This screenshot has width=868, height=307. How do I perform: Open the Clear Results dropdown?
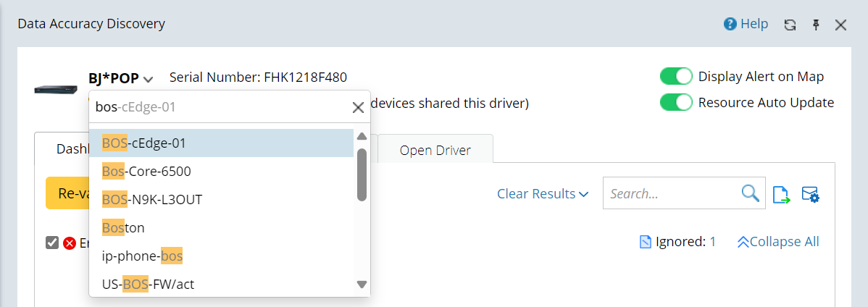[543, 194]
